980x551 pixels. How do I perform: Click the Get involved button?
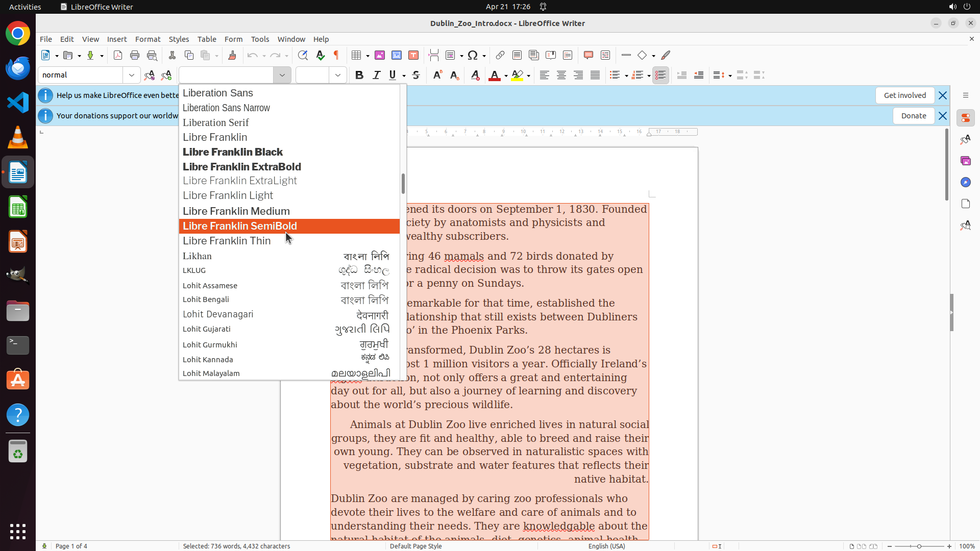(x=904, y=95)
